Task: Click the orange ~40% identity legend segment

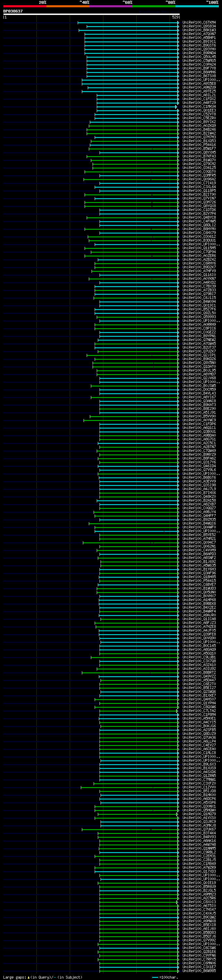Action: tap(68, 6)
